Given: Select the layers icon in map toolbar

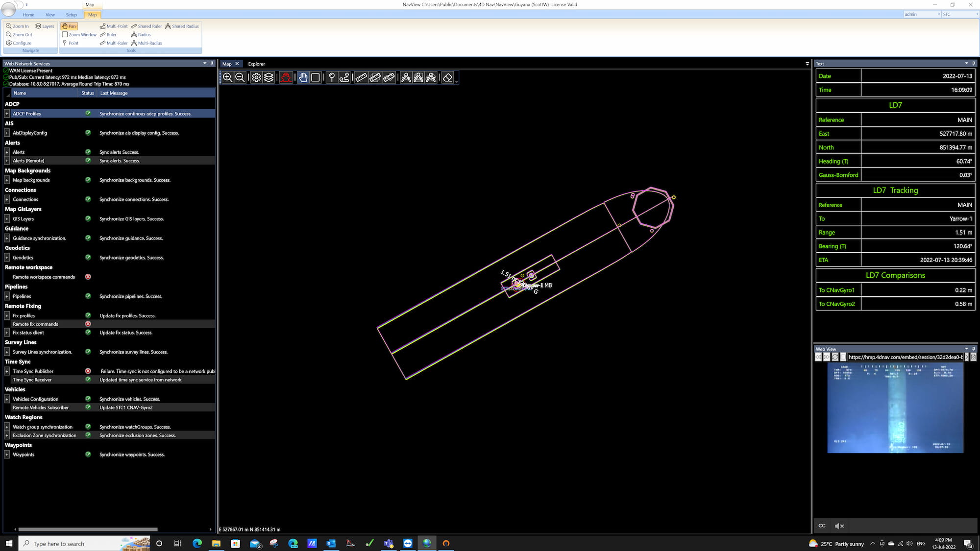Looking at the screenshot, I should [269, 77].
